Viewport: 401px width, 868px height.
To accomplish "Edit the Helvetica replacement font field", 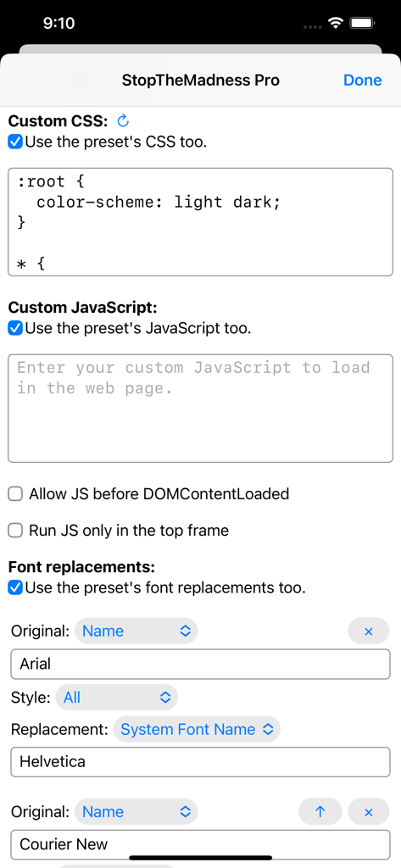I will tap(200, 762).
